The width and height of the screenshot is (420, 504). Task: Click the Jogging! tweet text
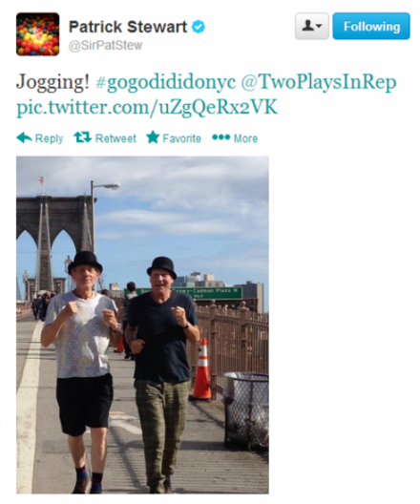pyautogui.click(x=52, y=83)
